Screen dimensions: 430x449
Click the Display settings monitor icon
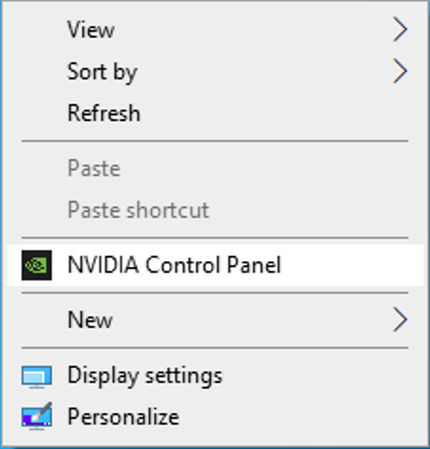(37, 377)
